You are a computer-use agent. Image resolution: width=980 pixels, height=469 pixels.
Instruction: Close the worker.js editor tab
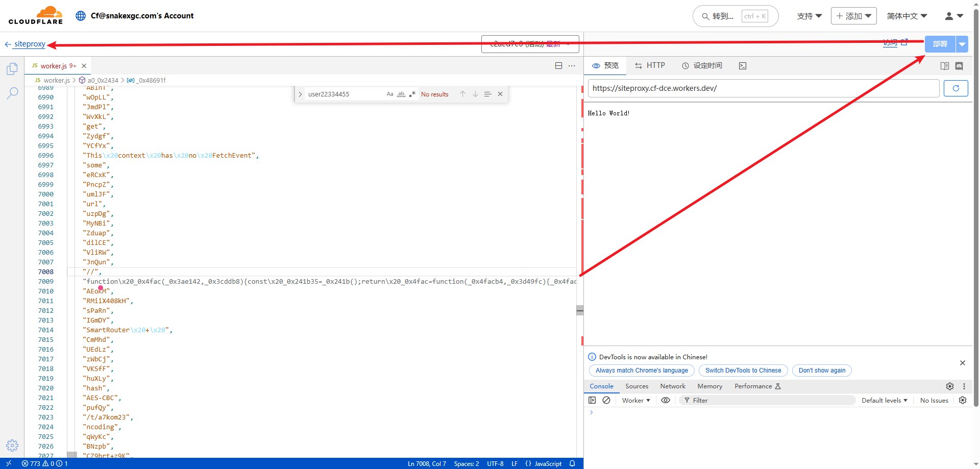pos(84,66)
